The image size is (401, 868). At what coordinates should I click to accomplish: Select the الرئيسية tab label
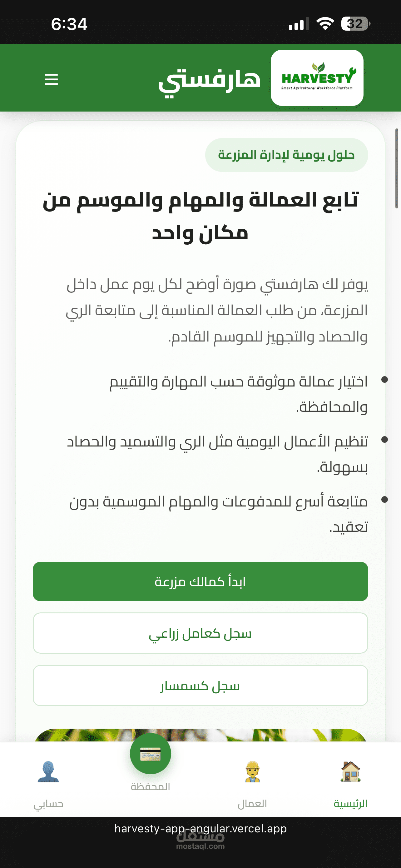350,804
